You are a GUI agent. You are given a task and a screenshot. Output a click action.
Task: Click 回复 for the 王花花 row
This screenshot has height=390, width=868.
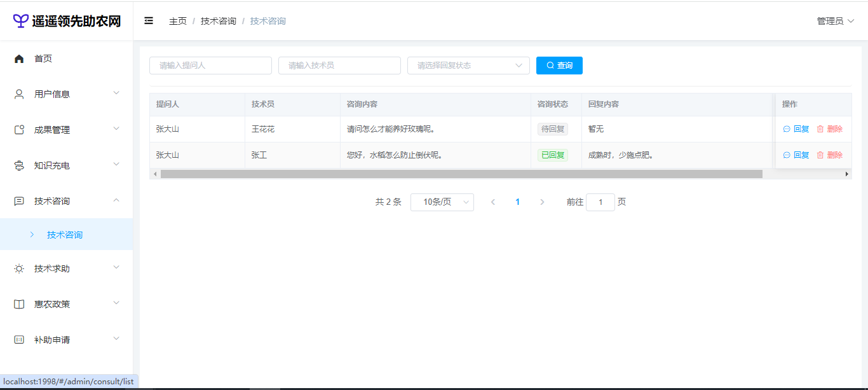point(796,129)
